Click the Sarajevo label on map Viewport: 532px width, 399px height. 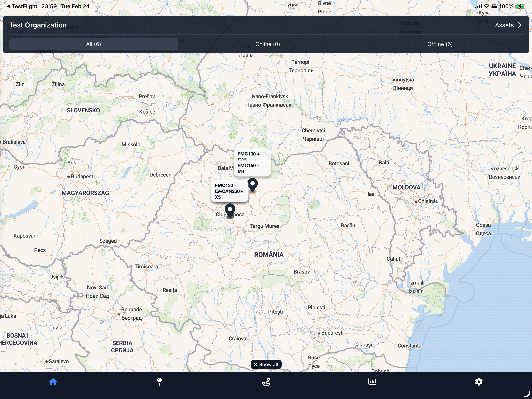point(59,361)
